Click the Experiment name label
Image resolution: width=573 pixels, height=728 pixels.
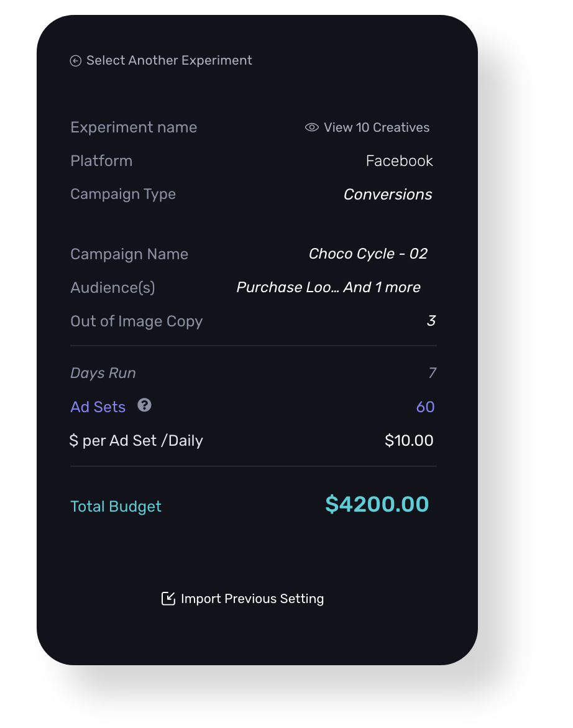pos(134,127)
